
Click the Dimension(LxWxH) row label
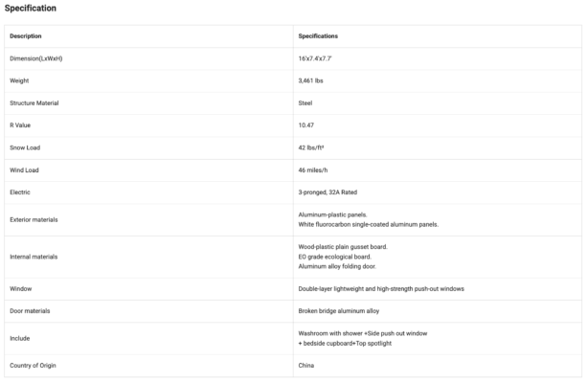[36, 58]
